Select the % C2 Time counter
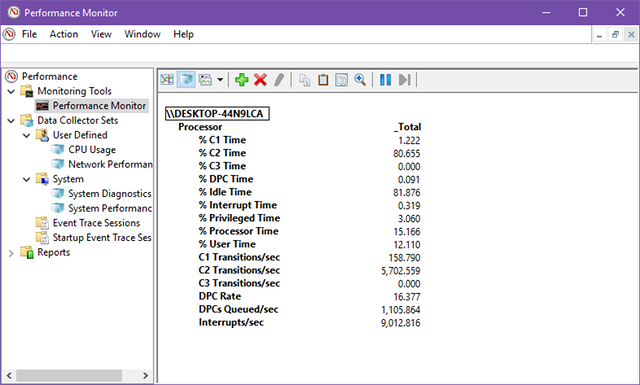Viewport: 640px width, 385px height. 222,153
